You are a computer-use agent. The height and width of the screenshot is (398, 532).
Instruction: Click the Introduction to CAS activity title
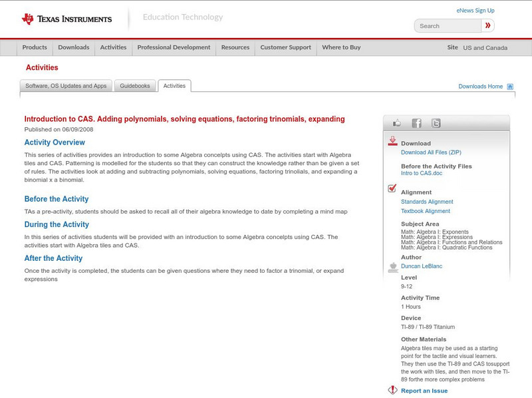(185, 119)
